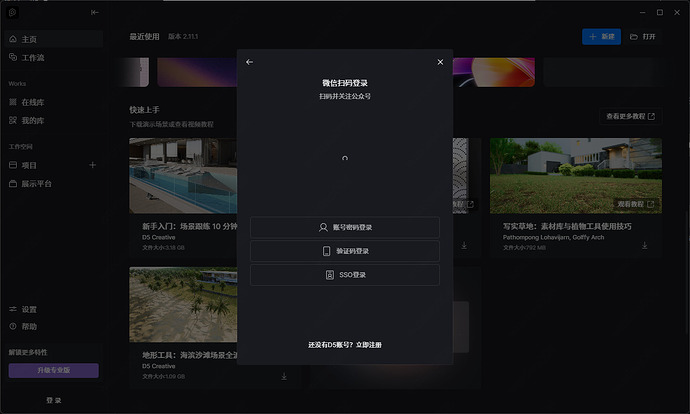Viewport: 690px width, 414px height.
Task: Collapse the left sidebar
Action: (x=95, y=12)
